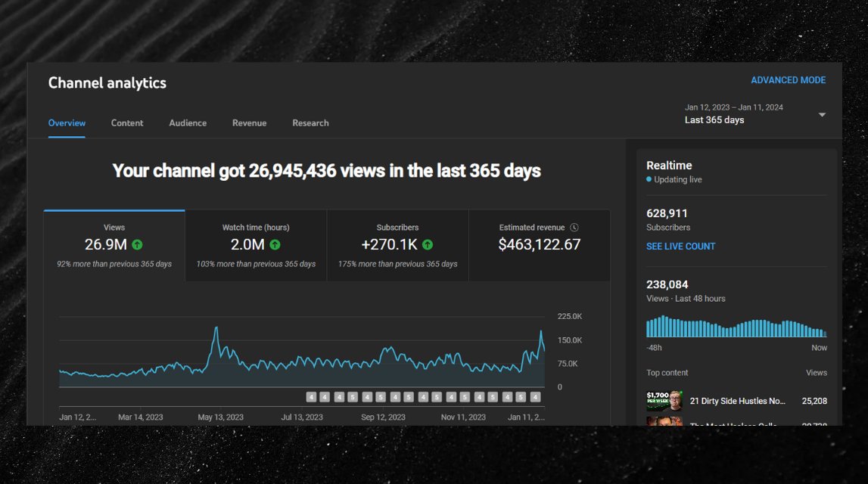This screenshot has width=868, height=484.
Task: Open the Research tab
Action: [310, 123]
